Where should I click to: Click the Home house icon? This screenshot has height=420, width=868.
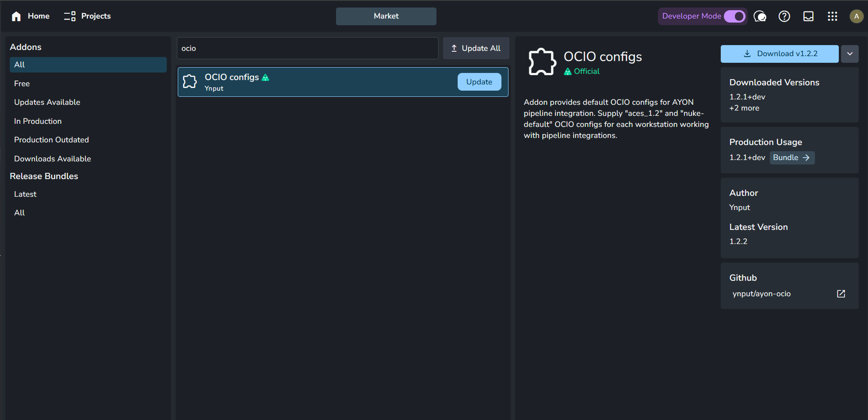coord(16,16)
